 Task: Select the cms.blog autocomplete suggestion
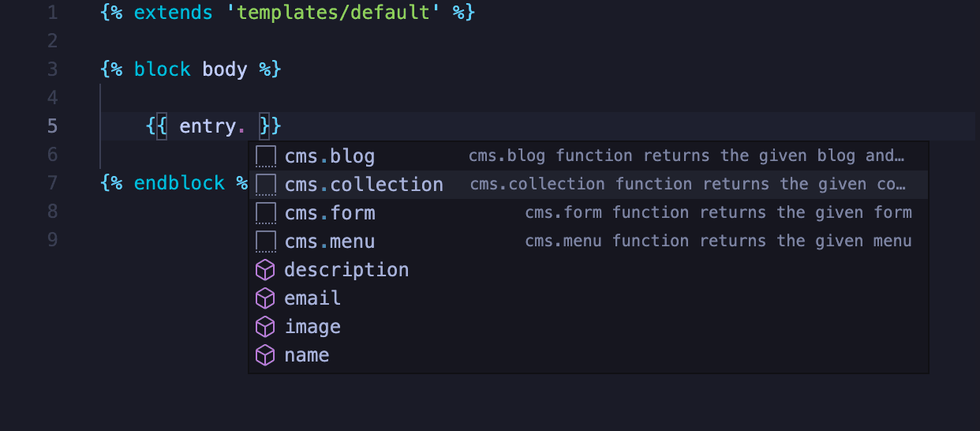pyautogui.click(x=330, y=156)
